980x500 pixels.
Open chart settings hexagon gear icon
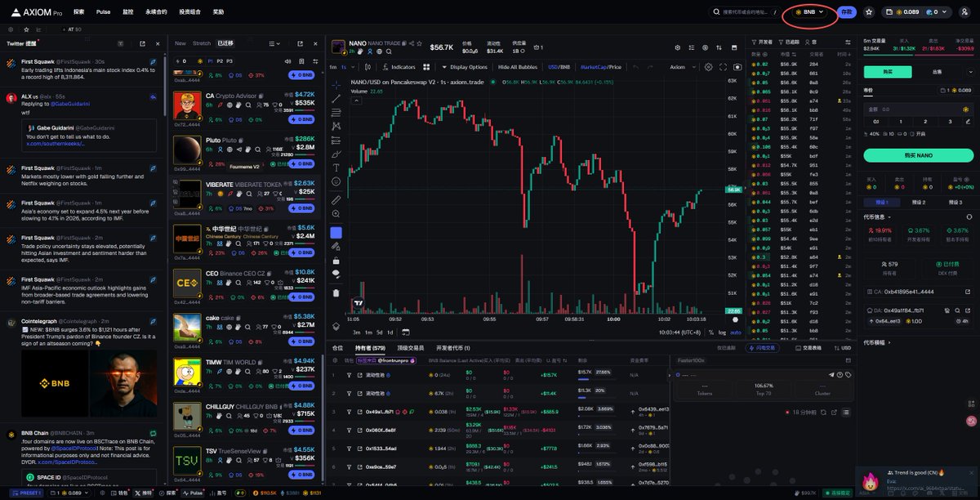coord(708,67)
